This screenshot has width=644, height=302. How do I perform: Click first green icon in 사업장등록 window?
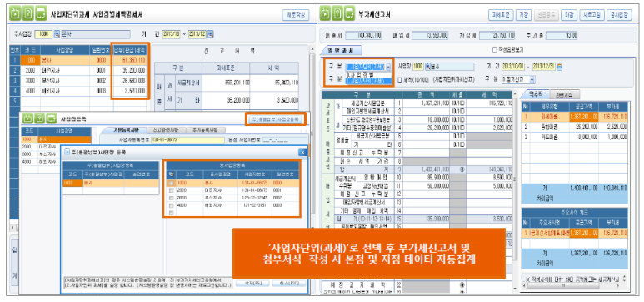[27, 118]
